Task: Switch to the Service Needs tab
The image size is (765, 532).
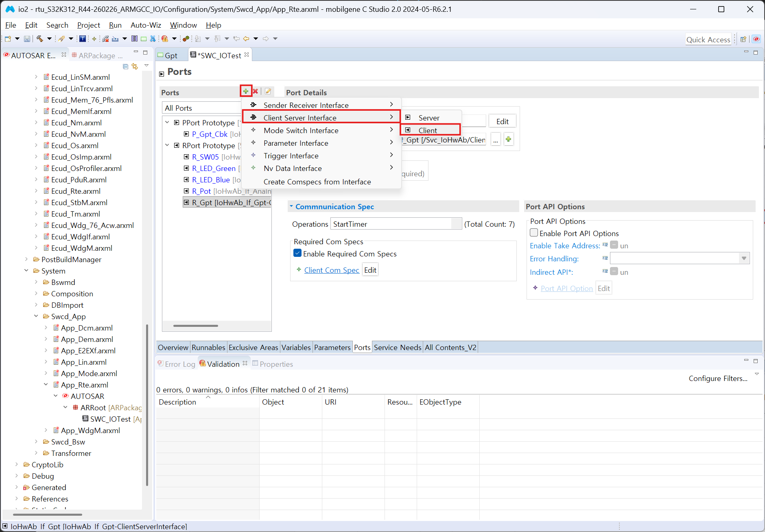Action: [x=398, y=347]
